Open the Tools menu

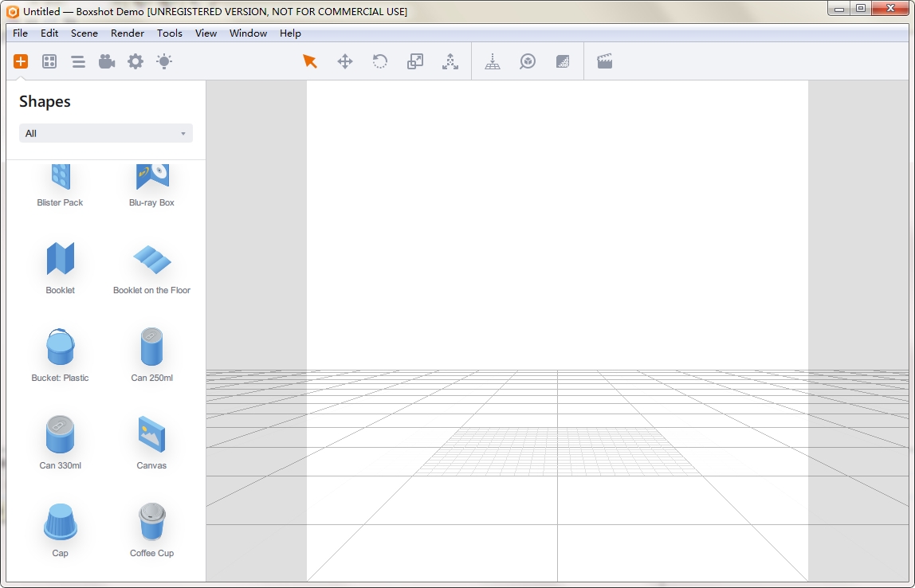tap(170, 33)
